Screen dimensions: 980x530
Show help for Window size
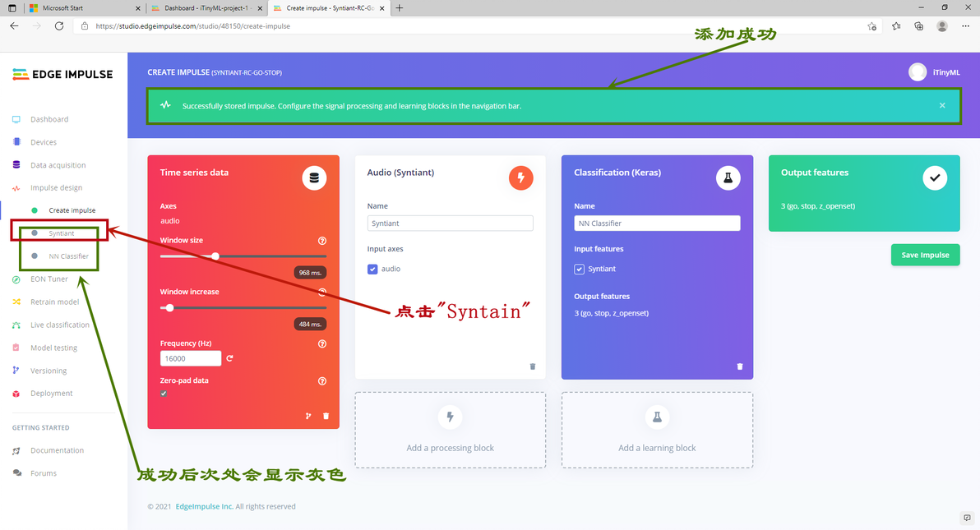(x=322, y=241)
